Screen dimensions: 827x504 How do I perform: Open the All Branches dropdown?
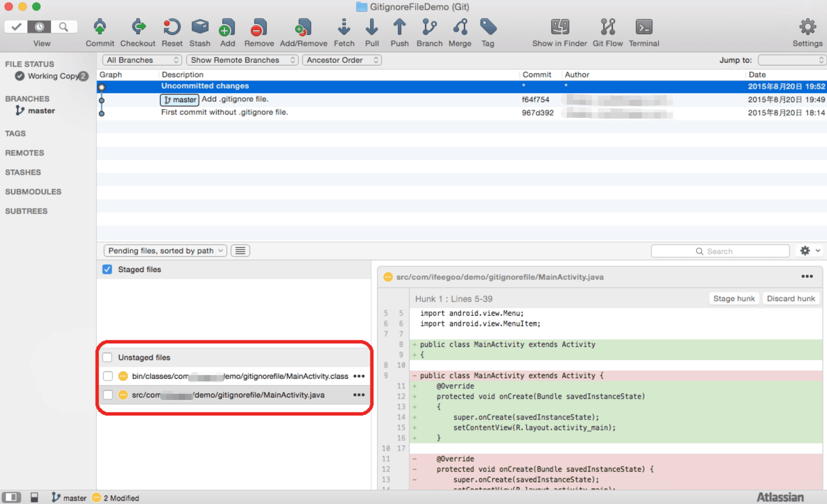pyautogui.click(x=142, y=60)
